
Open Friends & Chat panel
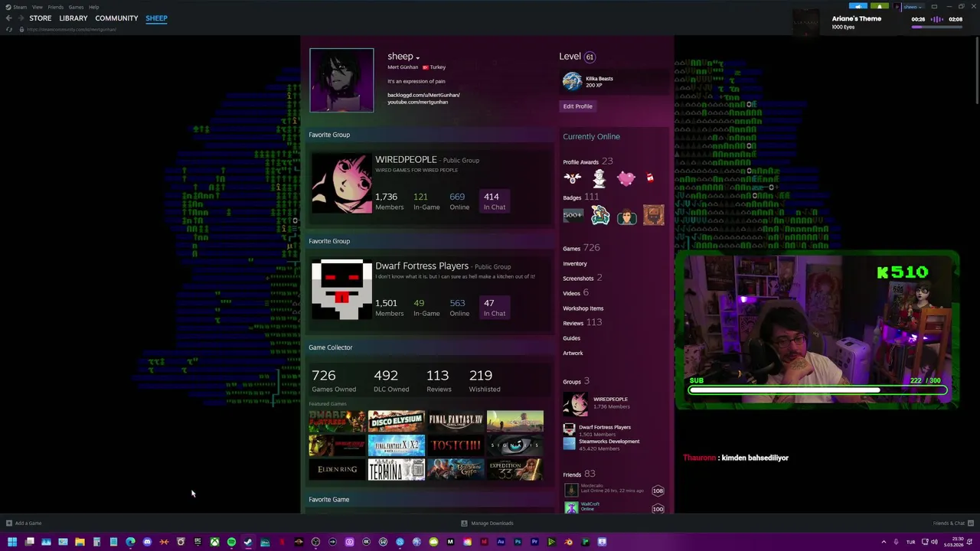coord(953,523)
